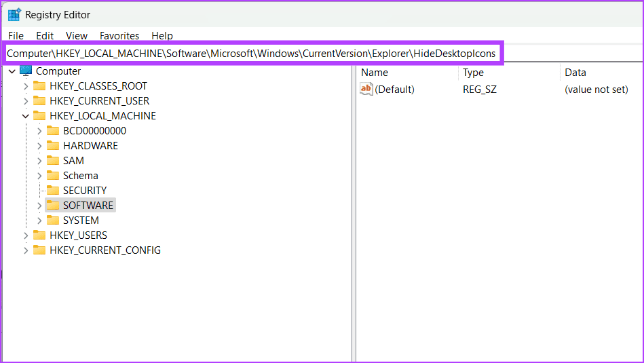644x363 pixels.
Task: Open the Help menu
Action: (x=162, y=36)
